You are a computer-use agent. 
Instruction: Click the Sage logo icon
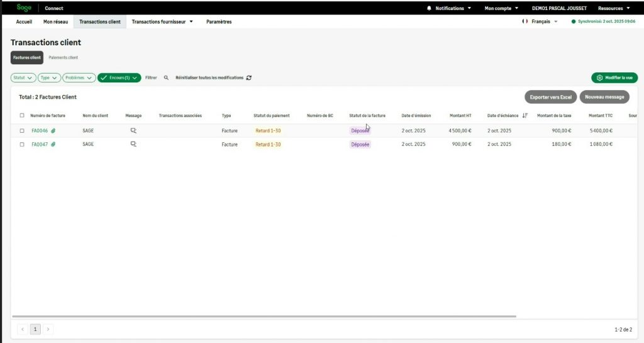tap(24, 8)
